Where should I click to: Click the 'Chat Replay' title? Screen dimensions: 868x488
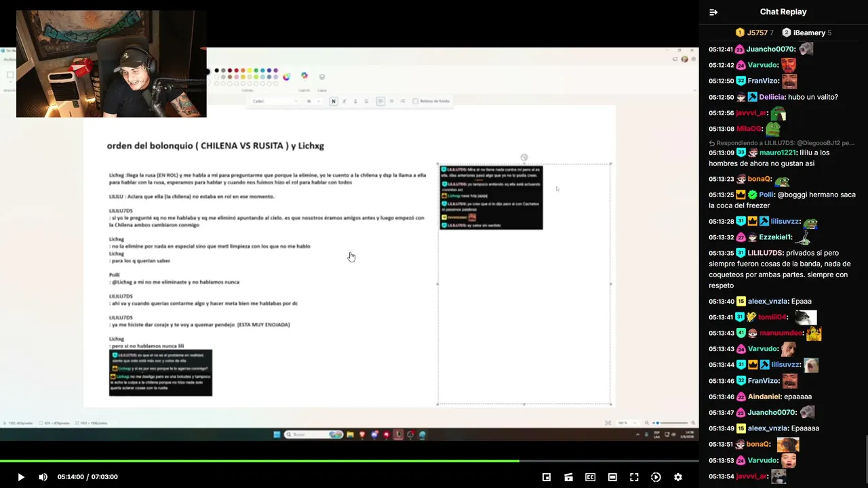point(783,12)
